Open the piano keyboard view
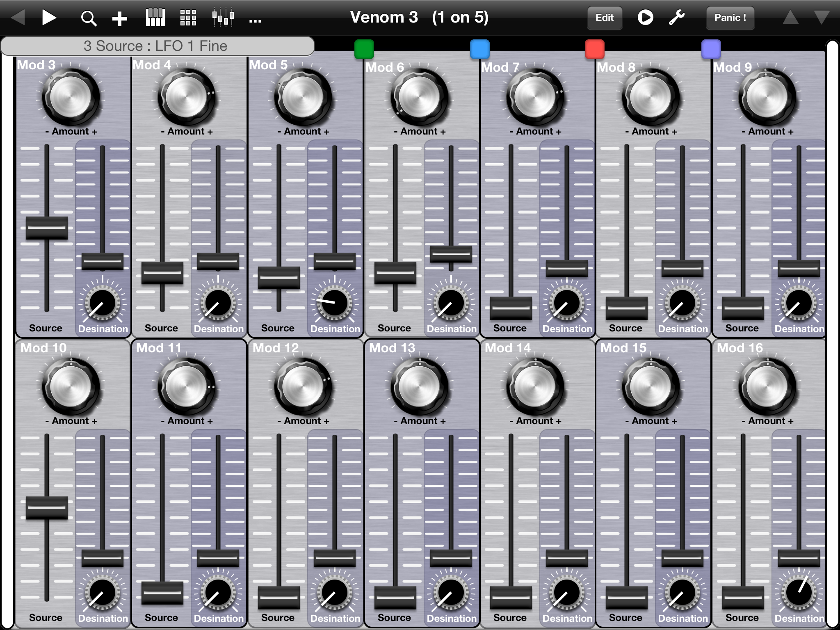 (x=155, y=18)
